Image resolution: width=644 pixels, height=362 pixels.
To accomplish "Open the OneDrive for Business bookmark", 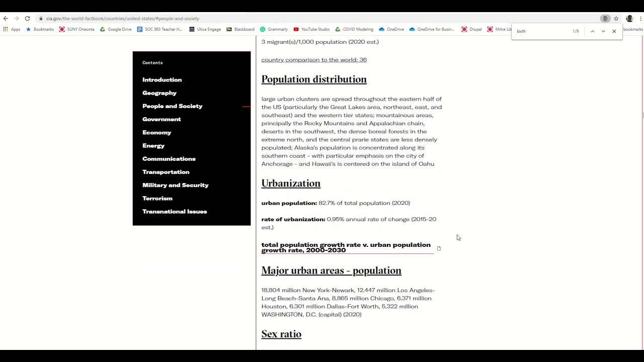I will pos(432,29).
